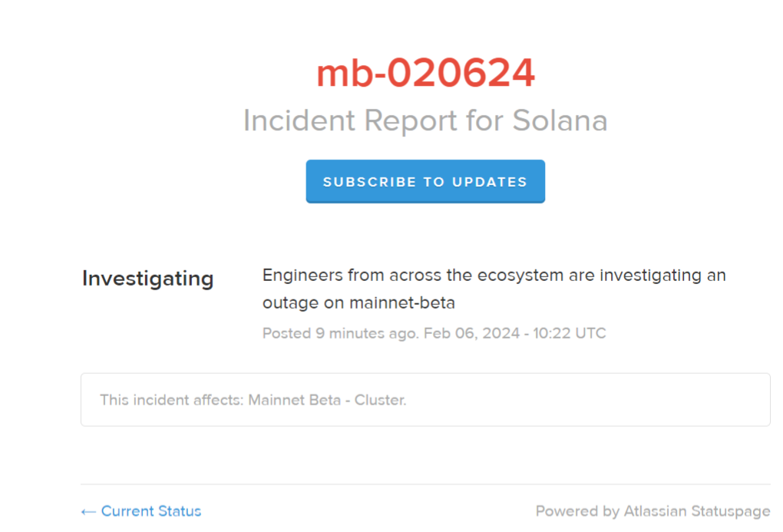Screen dimensions: 783x532
Task: Click the Incident Report for Solana heading
Action: [x=425, y=121]
